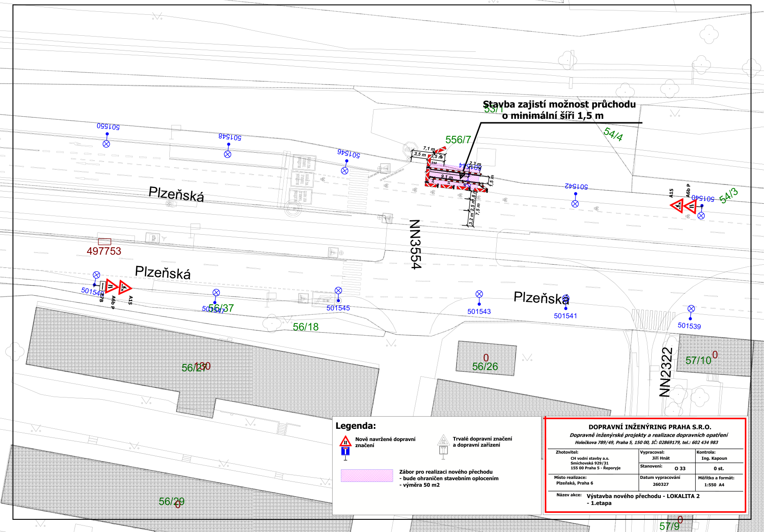Click the parcel number 556/7 label
The image size is (764, 532).
pyautogui.click(x=458, y=140)
